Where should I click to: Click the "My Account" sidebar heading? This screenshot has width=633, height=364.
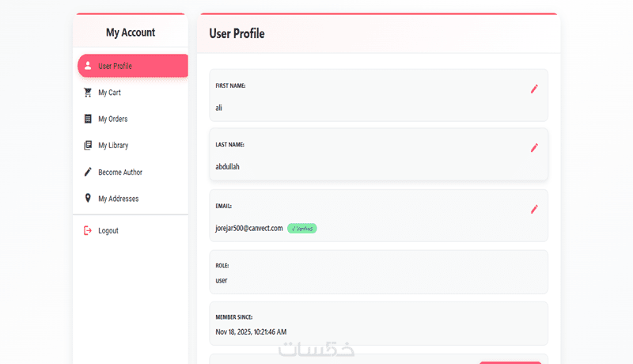click(x=131, y=32)
